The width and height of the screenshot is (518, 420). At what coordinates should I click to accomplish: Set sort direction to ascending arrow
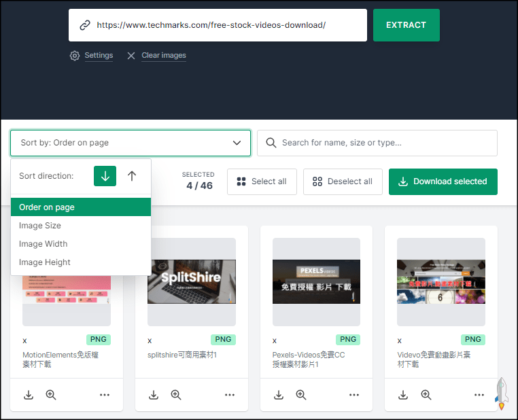132,176
